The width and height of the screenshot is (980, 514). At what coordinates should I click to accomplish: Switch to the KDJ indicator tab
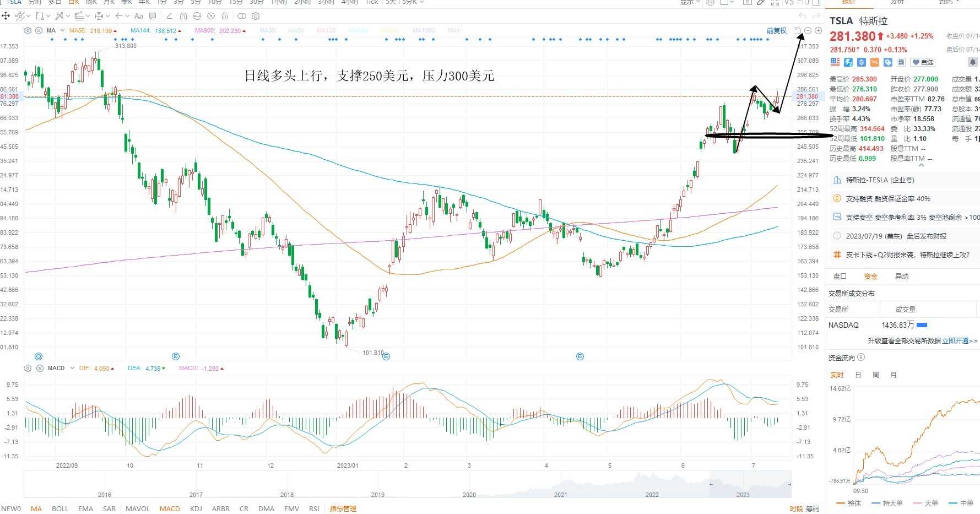196,508
